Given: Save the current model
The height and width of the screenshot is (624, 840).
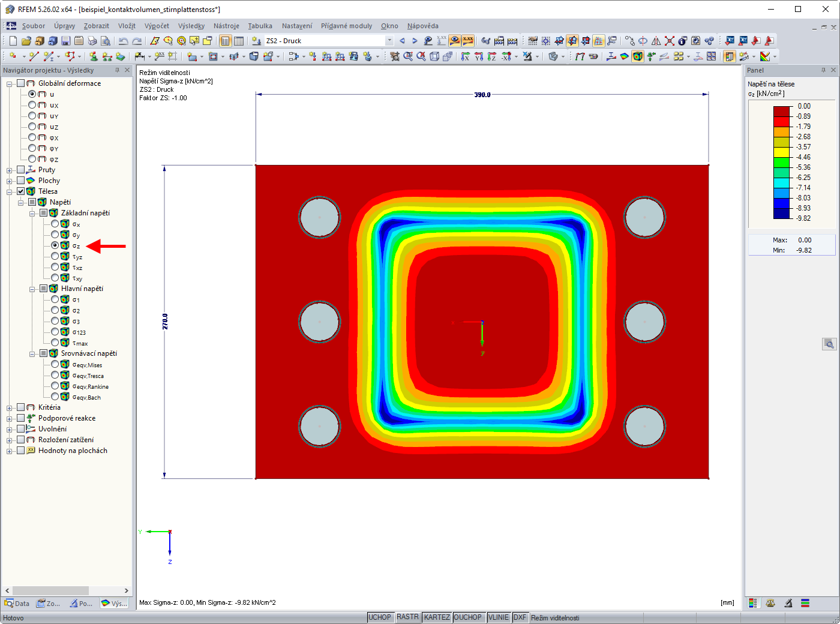Looking at the screenshot, I should [66, 41].
